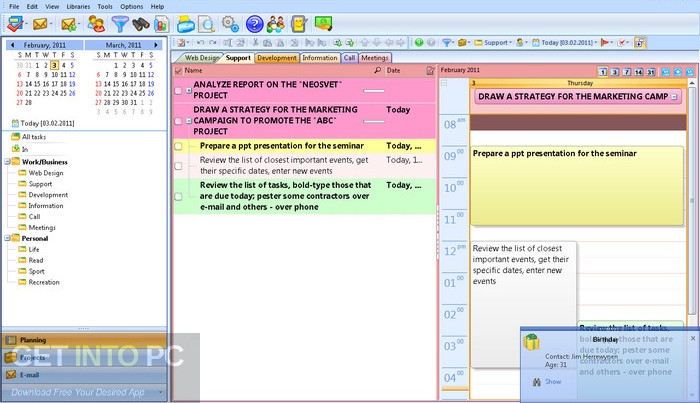The height and width of the screenshot is (403, 700).
Task: Tick checkbox for Draw a Strategy task
Action: tap(178, 121)
